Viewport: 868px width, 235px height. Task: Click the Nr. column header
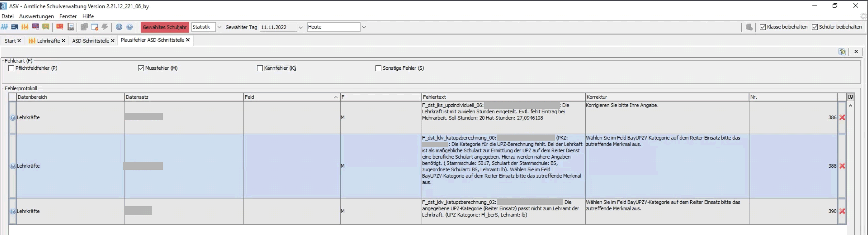793,97
